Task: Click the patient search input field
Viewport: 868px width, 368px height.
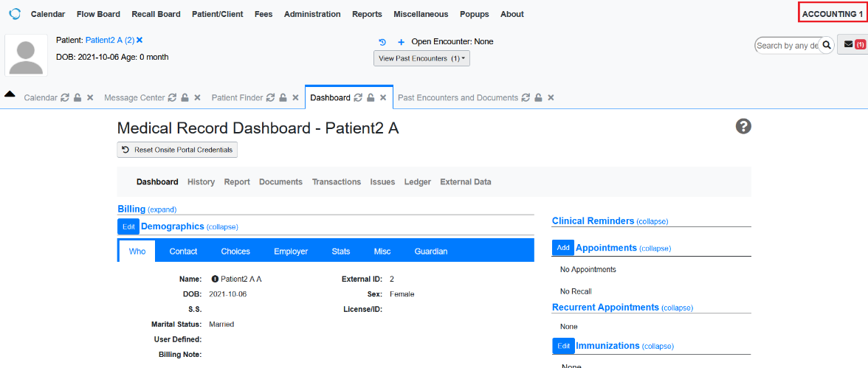Action: coord(787,46)
